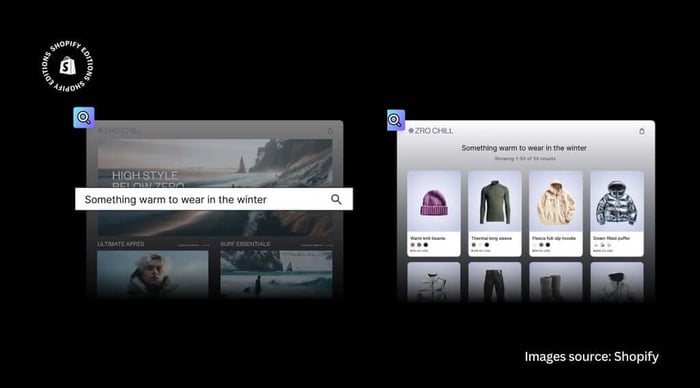Select the 'Fleece full zip hoodie' product title
This screenshot has height=388, width=700.
click(554, 238)
